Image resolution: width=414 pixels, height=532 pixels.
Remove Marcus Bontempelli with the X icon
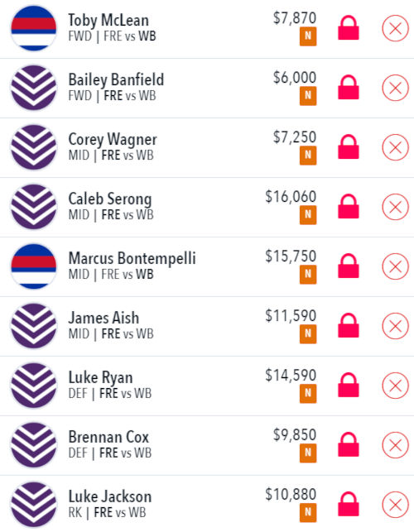click(x=395, y=266)
